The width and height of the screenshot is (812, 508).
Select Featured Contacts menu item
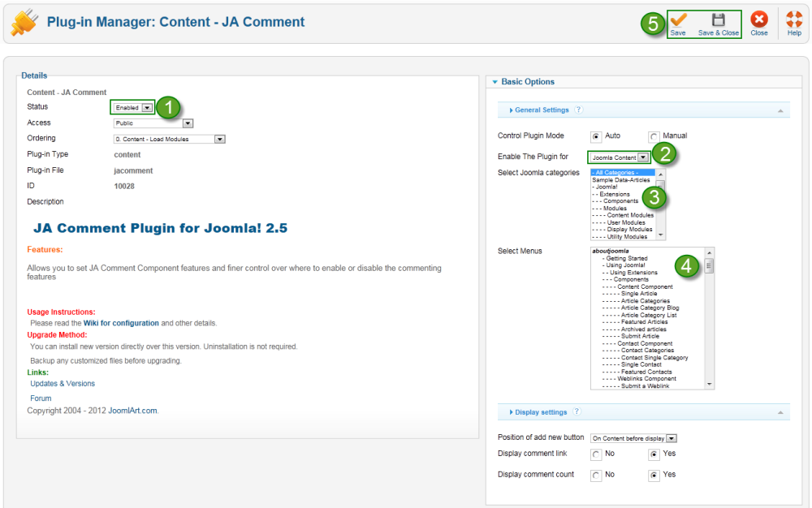637,372
